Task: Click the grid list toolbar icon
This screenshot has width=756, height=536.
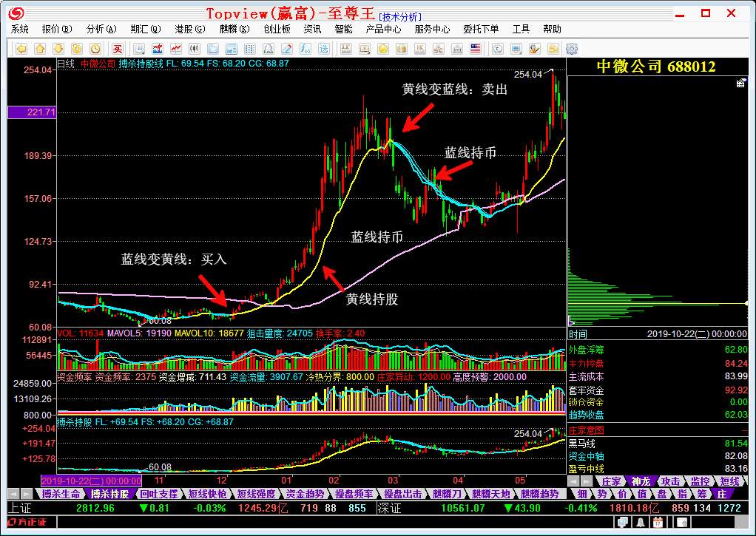Action: coord(250,49)
